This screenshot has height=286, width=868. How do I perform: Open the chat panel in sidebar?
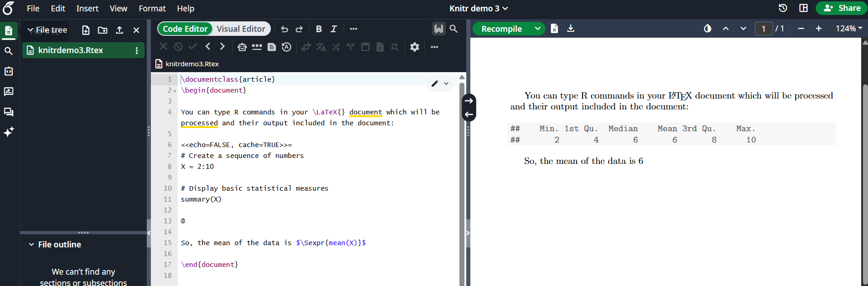coord(9,112)
